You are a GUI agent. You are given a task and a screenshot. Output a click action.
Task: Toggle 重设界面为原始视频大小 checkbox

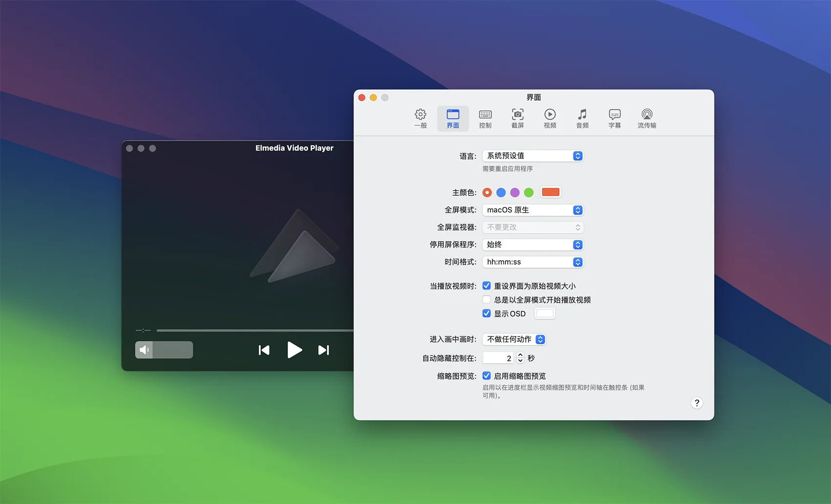pos(486,286)
